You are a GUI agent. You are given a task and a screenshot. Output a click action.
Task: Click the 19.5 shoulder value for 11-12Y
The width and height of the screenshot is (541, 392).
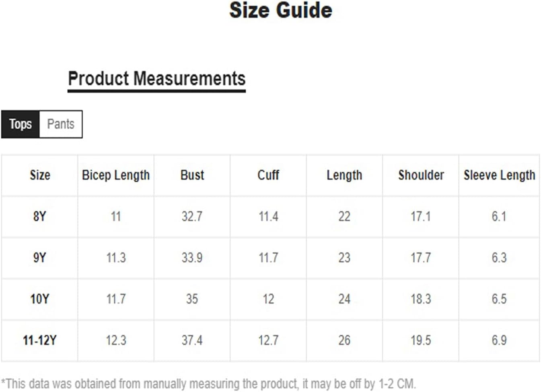pyautogui.click(x=421, y=341)
